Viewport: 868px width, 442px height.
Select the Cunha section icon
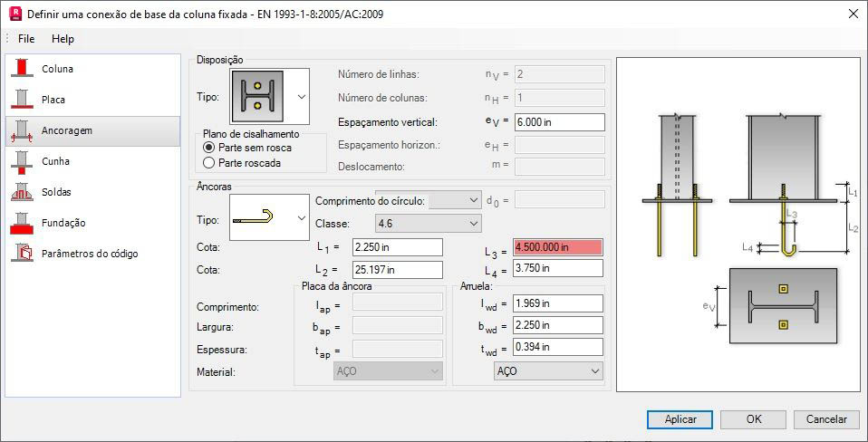22,161
